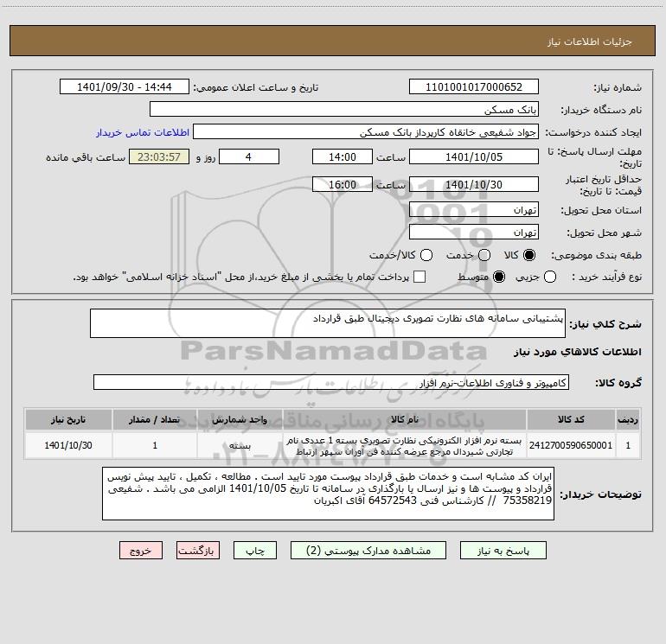Click the واحد شمارش column header
Image resolution: width=666 pixels, height=644 pixels.
point(240,419)
